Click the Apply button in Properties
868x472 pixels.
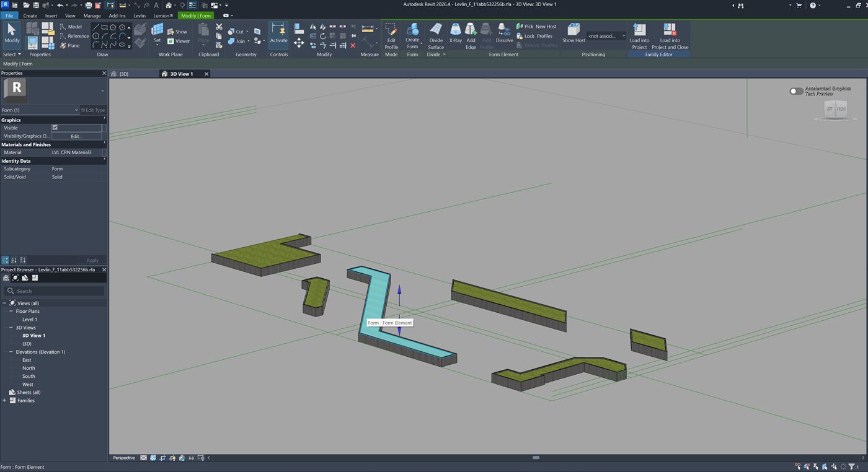pos(92,260)
